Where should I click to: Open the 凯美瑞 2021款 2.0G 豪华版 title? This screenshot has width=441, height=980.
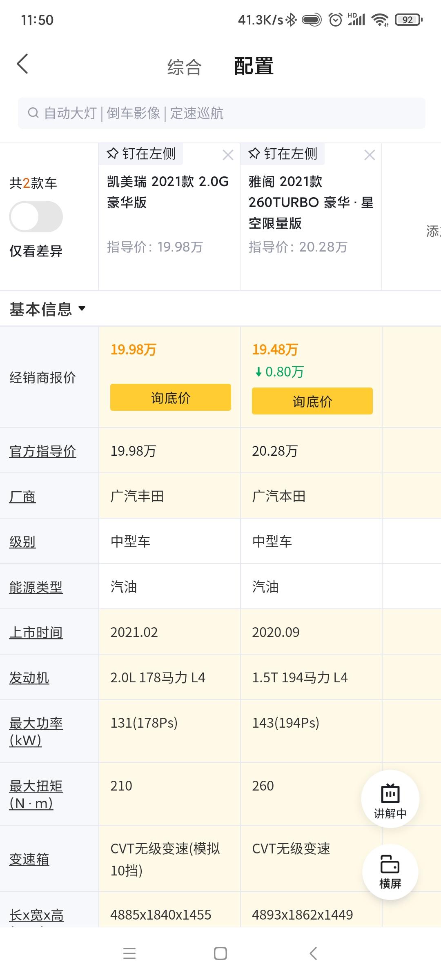(x=168, y=192)
